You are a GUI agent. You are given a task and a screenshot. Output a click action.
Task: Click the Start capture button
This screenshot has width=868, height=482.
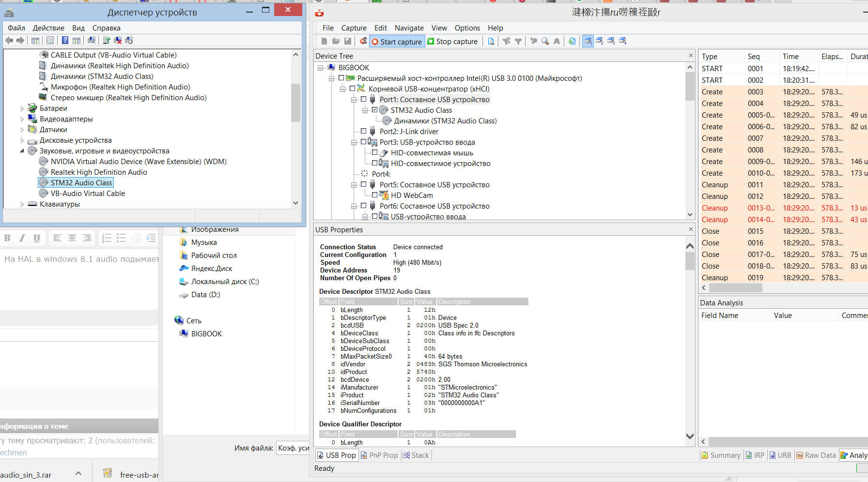pyautogui.click(x=397, y=42)
